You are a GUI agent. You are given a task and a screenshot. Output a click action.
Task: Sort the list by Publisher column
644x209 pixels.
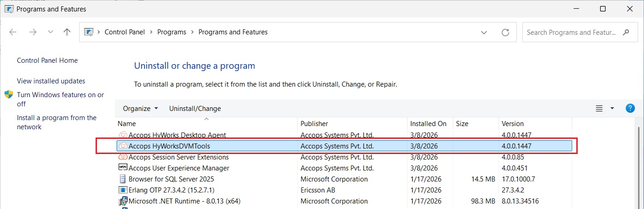(x=314, y=124)
